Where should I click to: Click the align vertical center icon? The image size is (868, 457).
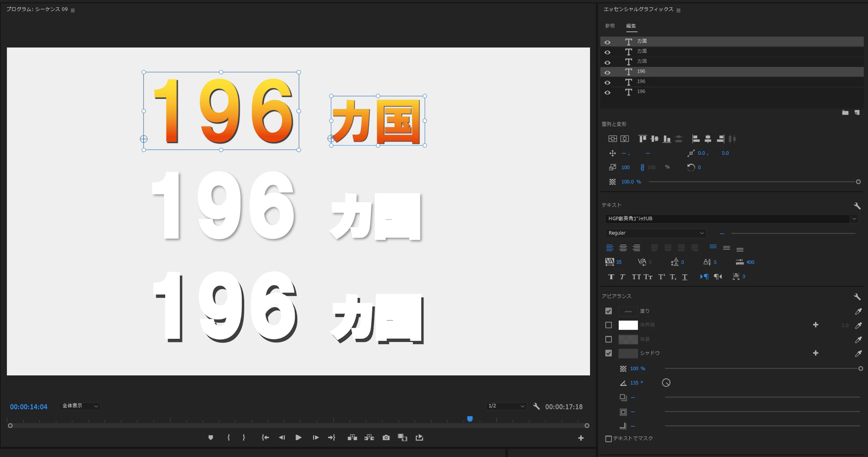[655, 139]
